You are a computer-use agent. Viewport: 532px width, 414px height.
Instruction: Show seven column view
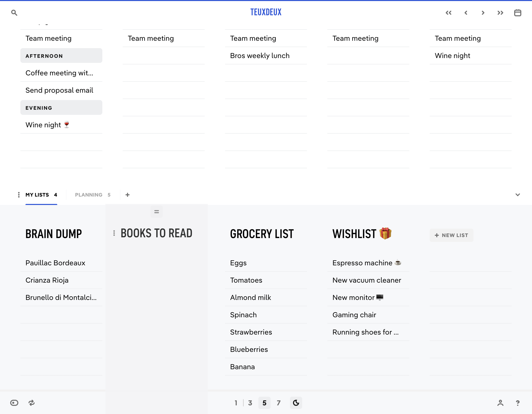(279, 403)
